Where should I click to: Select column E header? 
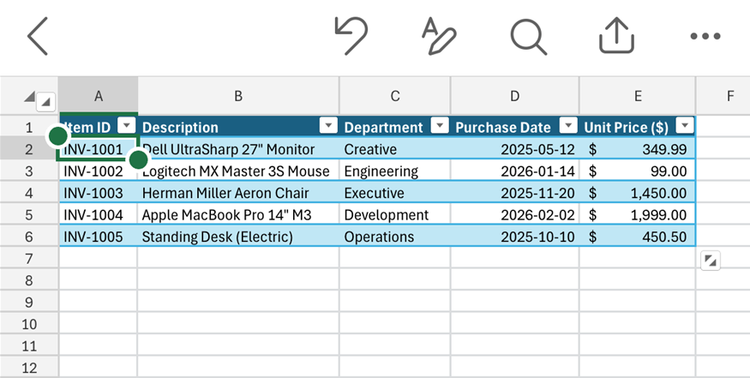638,96
